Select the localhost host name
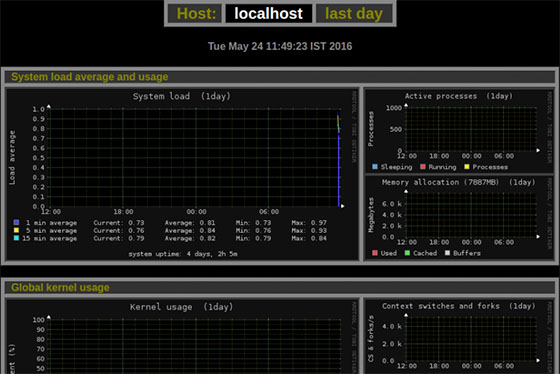The image size is (560, 374). coord(269,14)
